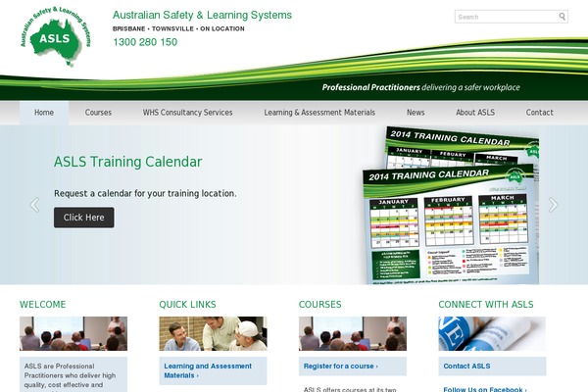Open the About ASLS menu item
588x392 pixels.
[475, 113]
